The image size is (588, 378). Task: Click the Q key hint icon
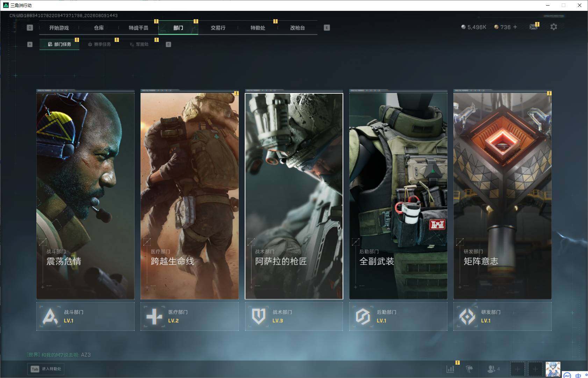pyautogui.click(x=30, y=28)
